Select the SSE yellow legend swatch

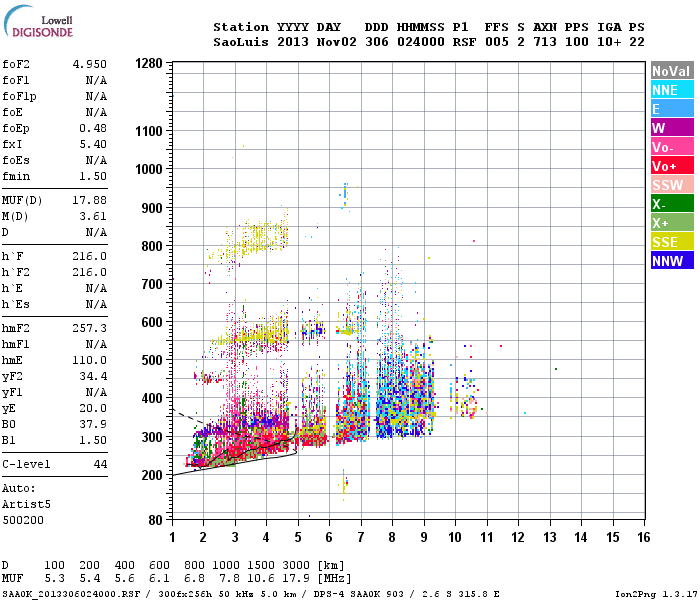672,242
